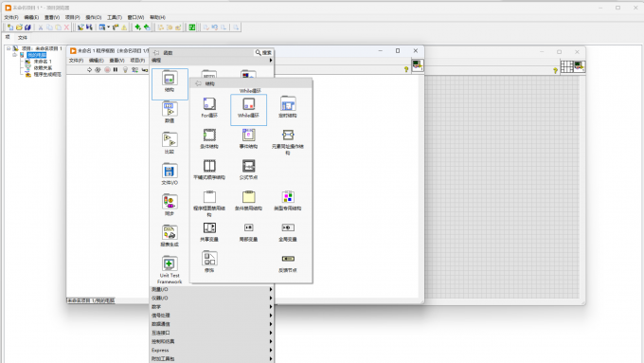Expand the 数据通信 category
Screen dimensions: 644x363
click(x=211, y=324)
